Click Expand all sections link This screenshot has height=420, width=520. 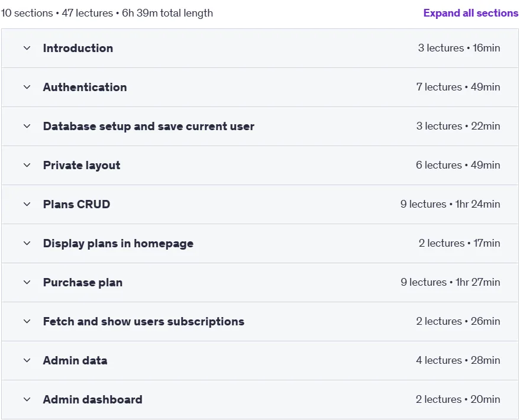tap(470, 13)
